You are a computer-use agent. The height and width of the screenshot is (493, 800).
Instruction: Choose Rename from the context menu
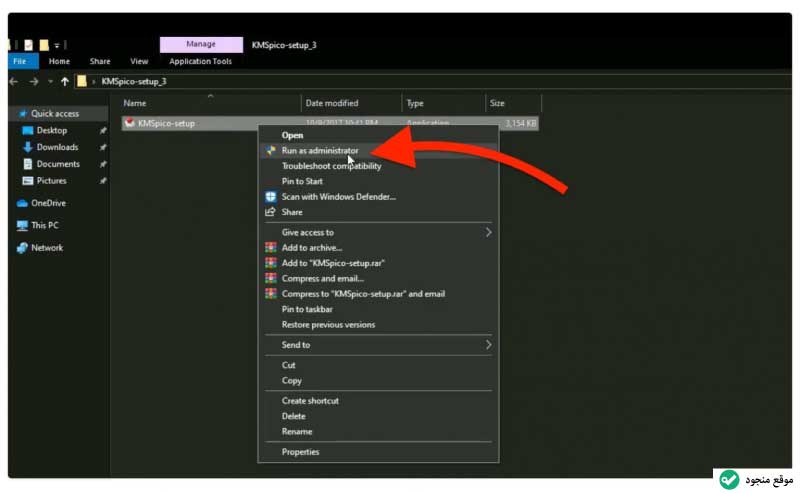coord(296,431)
